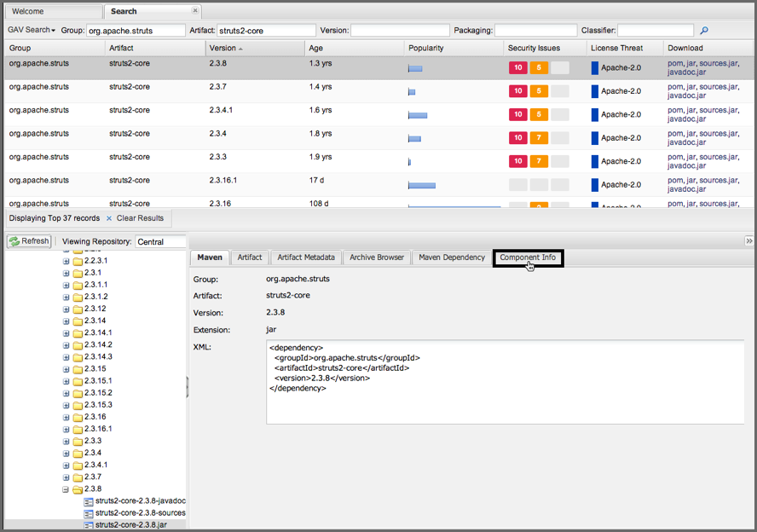Screen dimensions: 757x532
Task: Download pom for version 2.3.8
Action: (675, 63)
